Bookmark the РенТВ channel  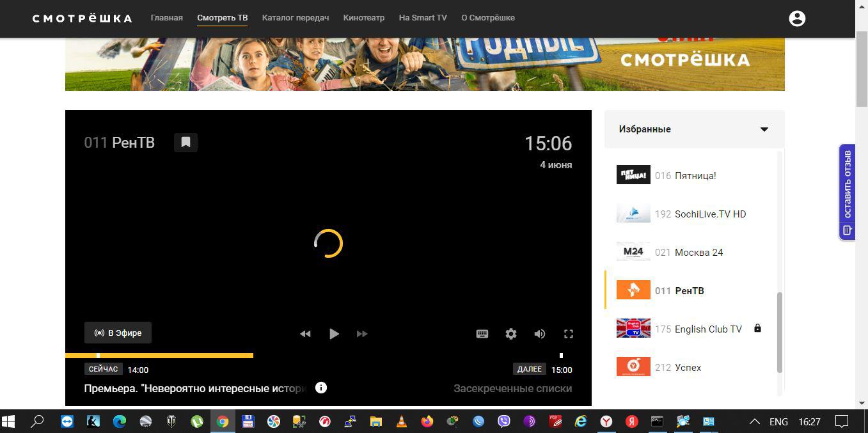tap(185, 142)
